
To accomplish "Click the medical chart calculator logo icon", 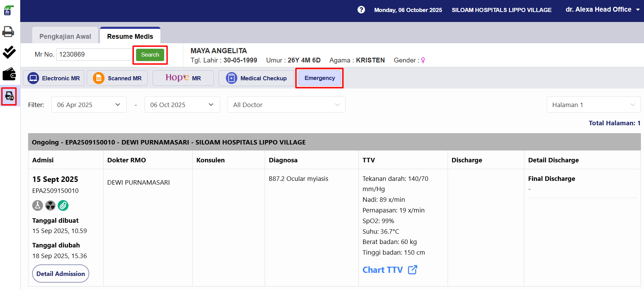I will (9, 10).
